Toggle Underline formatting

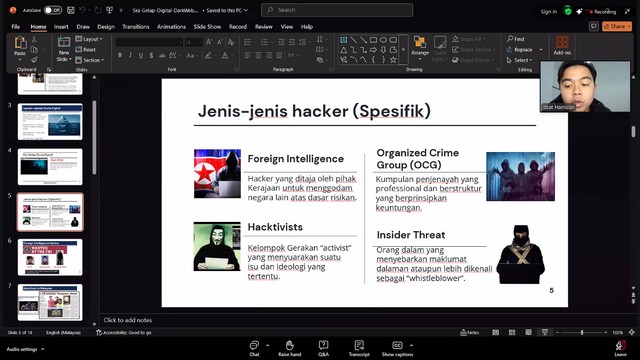[141, 55]
